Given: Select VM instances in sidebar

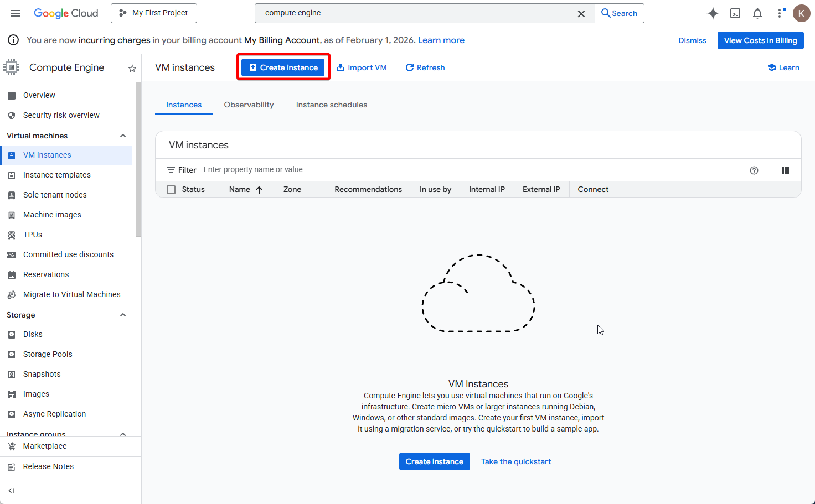Looking at the screenshot, I should [66, 155].
